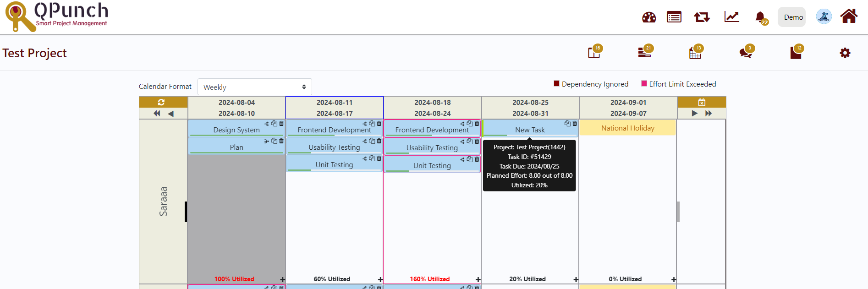Refresh the calendar view

(161, 102)
